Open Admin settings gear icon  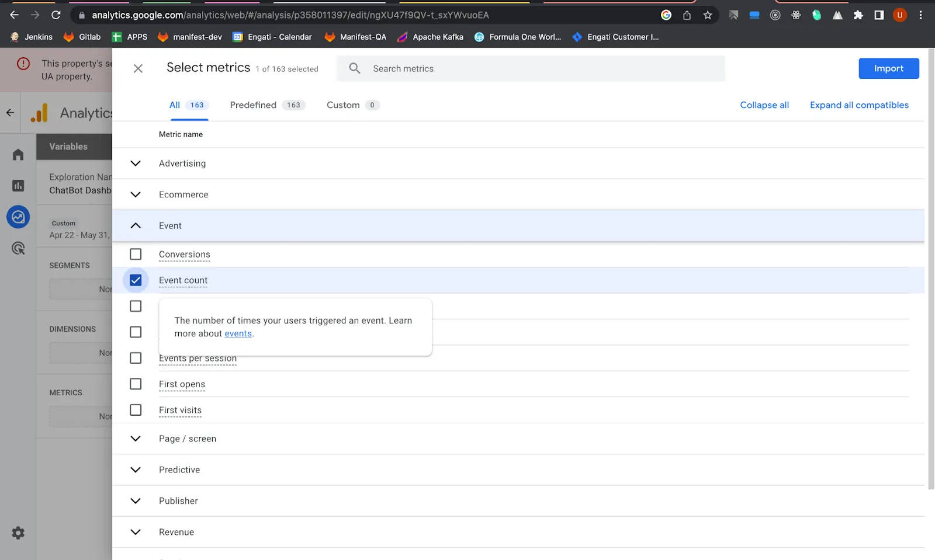click(x=18, y=533)
